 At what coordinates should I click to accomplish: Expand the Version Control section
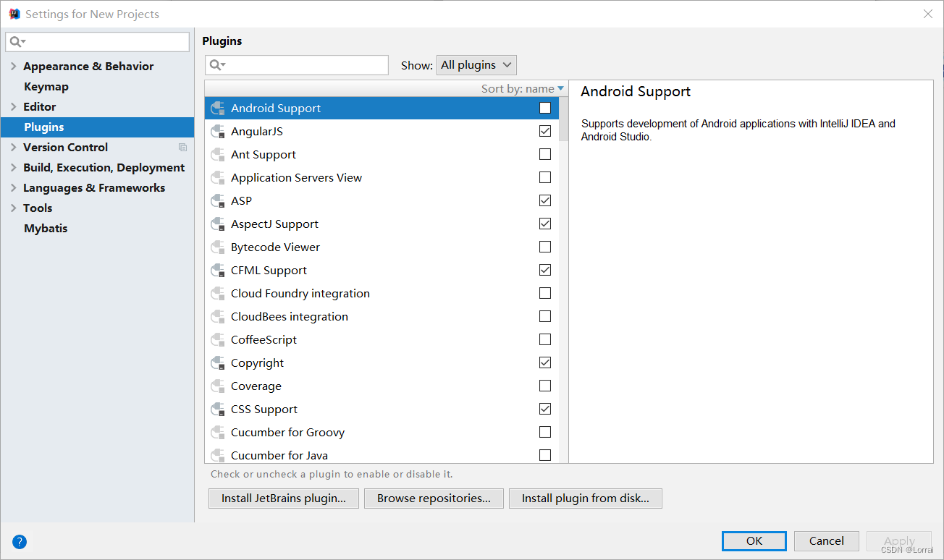tap(13, 148)
